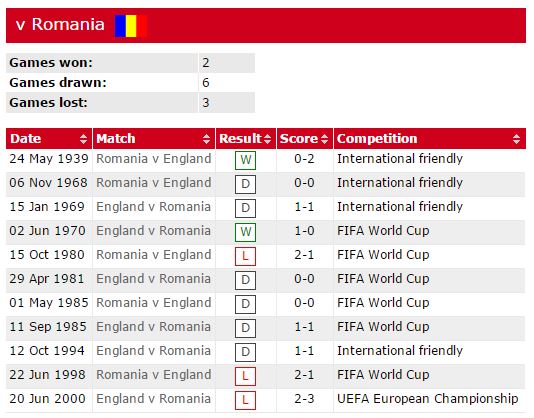Sort table by Score column arrows
The height and width of the screenshot is (418, 534).
tap(324, 139)
